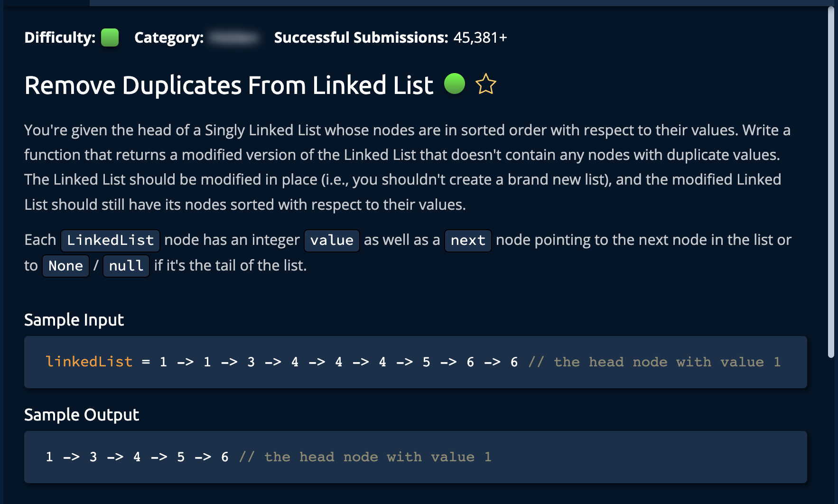The height and width of the screenshot is (504, 838).
Task: Click the comment in Sample Output block
Action: (x=365, y=457)
